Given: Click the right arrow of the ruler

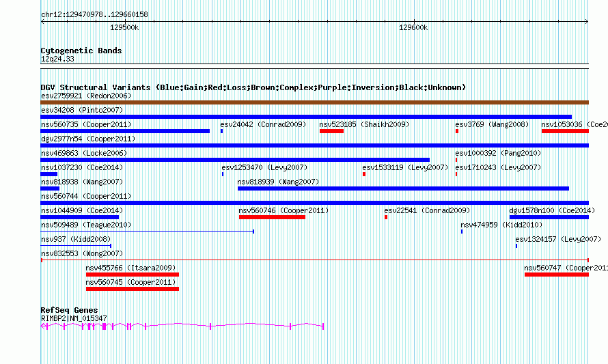Looking at the screenshot, I should 587,22.
